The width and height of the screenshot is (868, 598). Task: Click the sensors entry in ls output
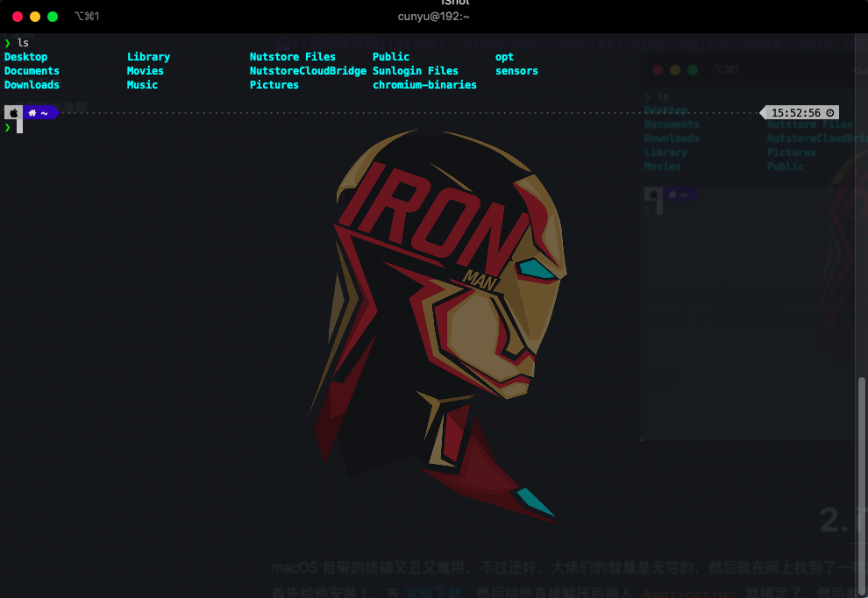(516, 71)
